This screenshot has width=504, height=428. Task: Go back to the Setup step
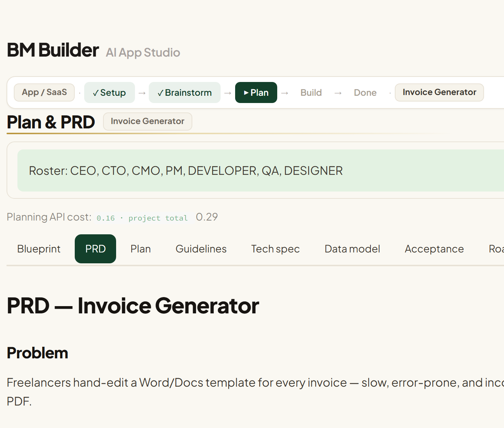pos(109,92)
